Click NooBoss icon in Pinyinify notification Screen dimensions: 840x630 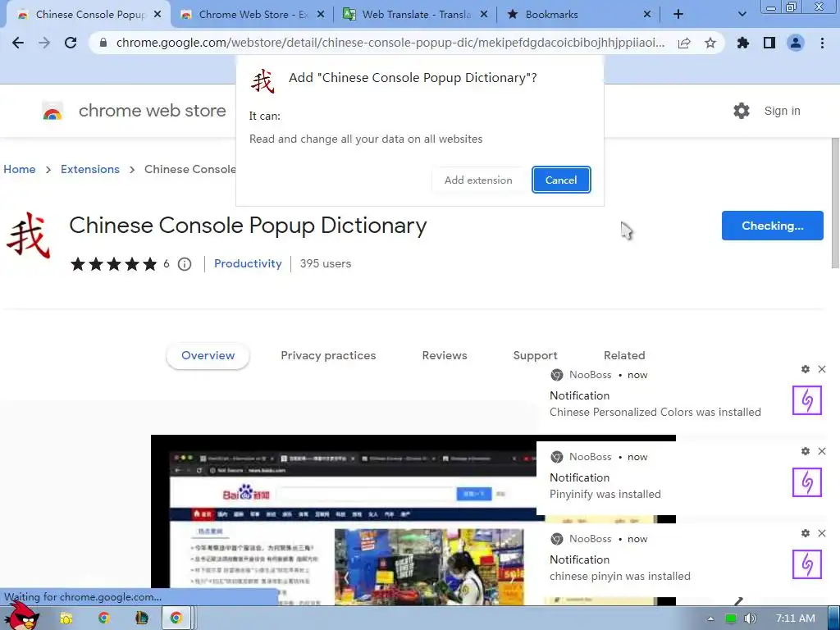click(807, 482)
